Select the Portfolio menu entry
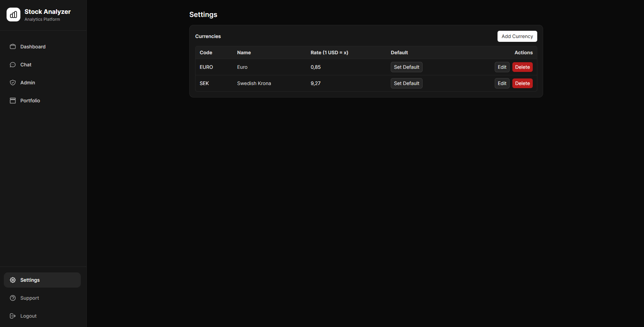Image resolution: width=644 pixels, height=327 pixels. tap(30, 101)
